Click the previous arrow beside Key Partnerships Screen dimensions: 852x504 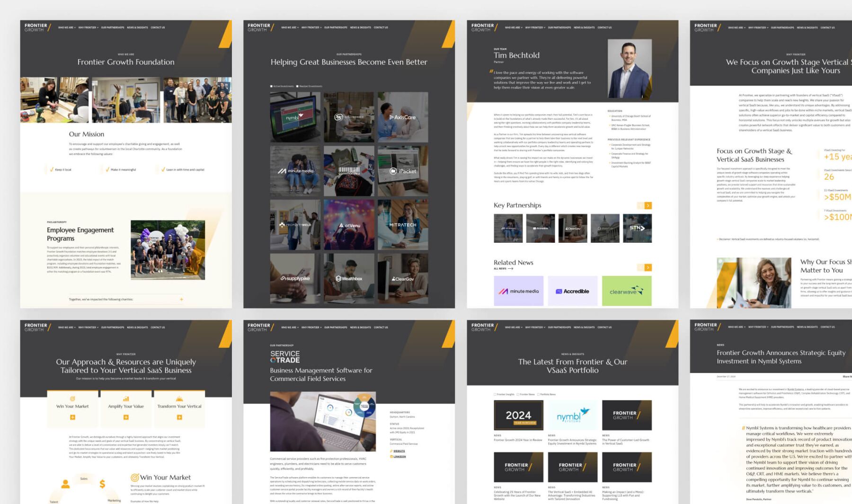point(640,205)
